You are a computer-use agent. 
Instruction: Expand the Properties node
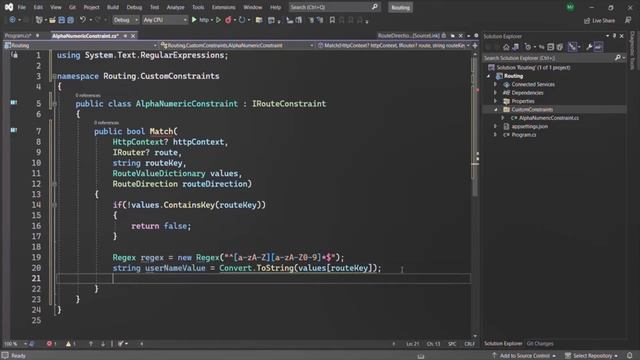pyautogui.click(x=496, y=101)
